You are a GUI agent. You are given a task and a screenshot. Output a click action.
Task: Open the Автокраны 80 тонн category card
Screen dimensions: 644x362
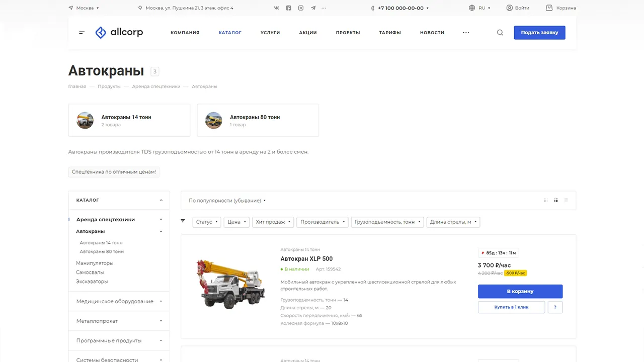pos(258,120)
